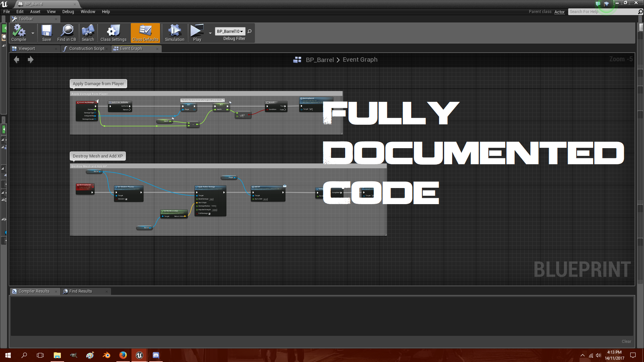Open Find in Content Browser tool
The image size is (644, 362).
point(66,33)
